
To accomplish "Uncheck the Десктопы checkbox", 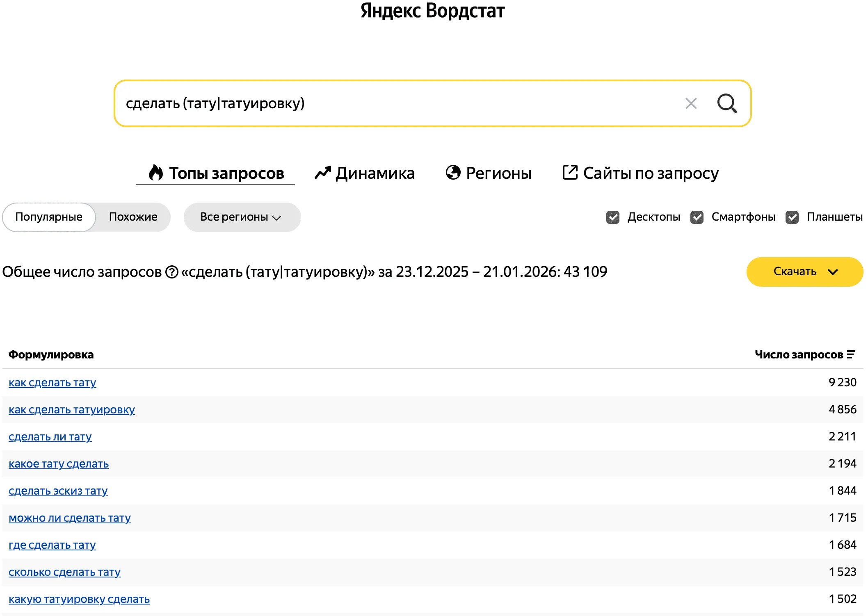I will (x=613, y=217).
